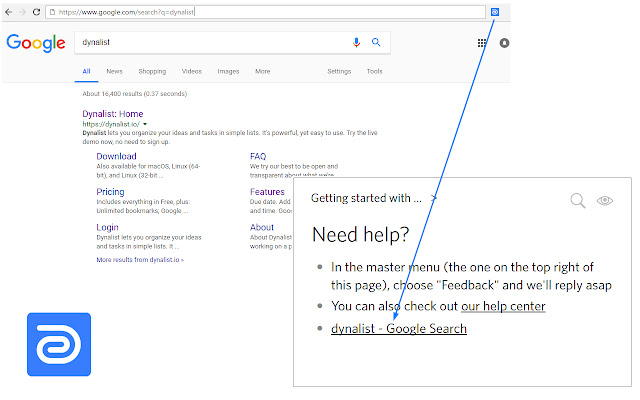The image size is (640, 400).
Task: Open the More search categories menu
Action: 262,71
